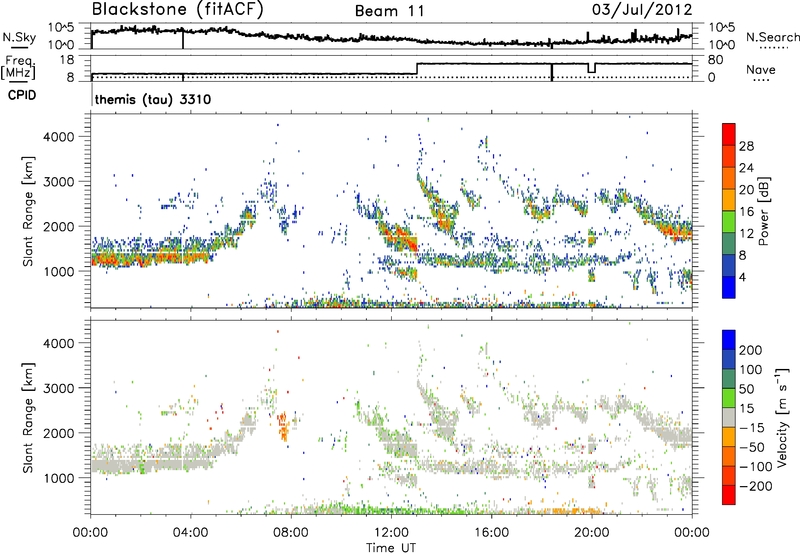Click the '08:00' time tick label
The image size is (800, 554).
pos(291,533)
